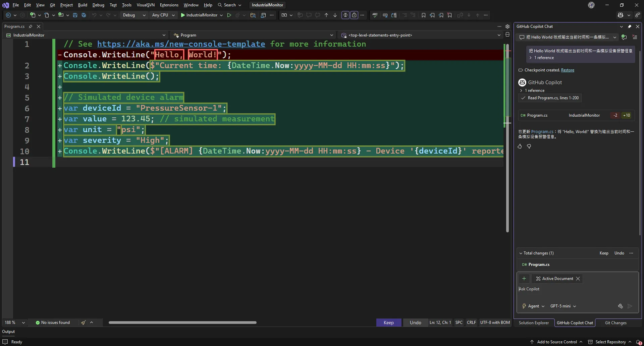Click the ABC spell checker toolbar icon
Viewport: 644px width, 346px height.
click(375, 15)
